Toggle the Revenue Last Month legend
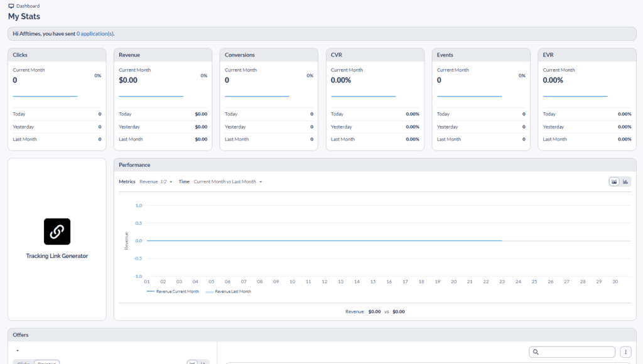 232,291
